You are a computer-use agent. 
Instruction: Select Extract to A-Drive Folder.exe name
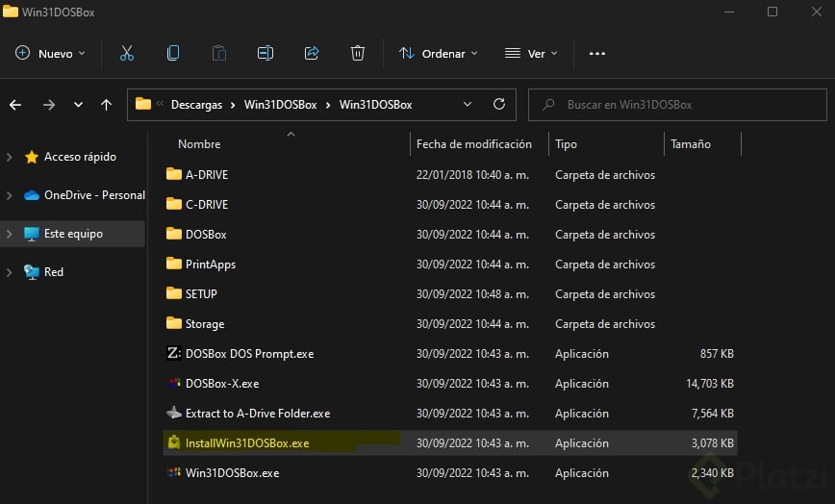(x=258, y=413)
